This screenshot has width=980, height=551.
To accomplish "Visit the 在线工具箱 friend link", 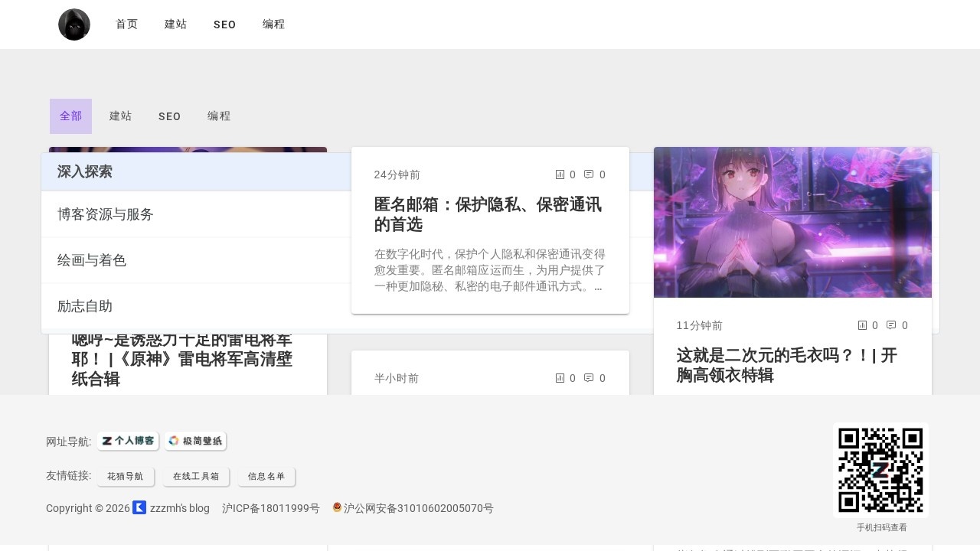I will click(196, 476).
